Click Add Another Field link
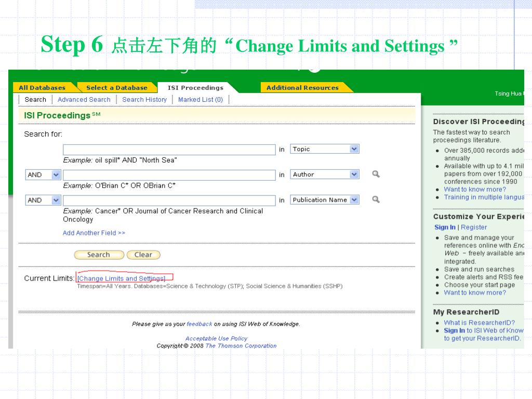Image resolution: width=532 pixels, height=399 pixels. [x=94, y=233]
